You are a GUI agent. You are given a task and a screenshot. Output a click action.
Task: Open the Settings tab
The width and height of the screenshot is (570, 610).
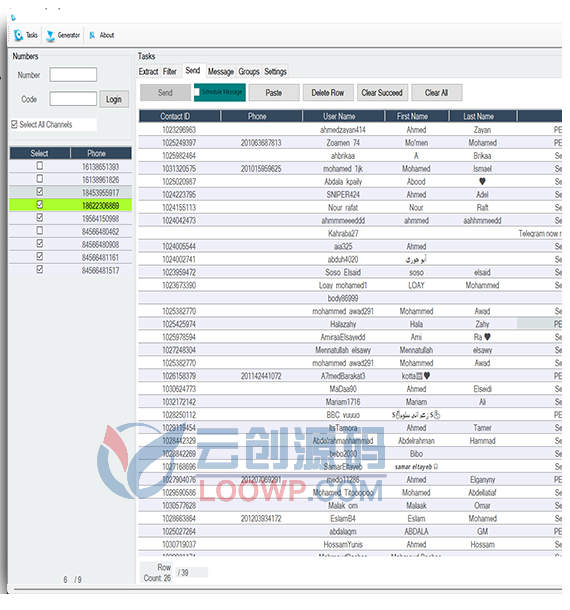point(275,72)
